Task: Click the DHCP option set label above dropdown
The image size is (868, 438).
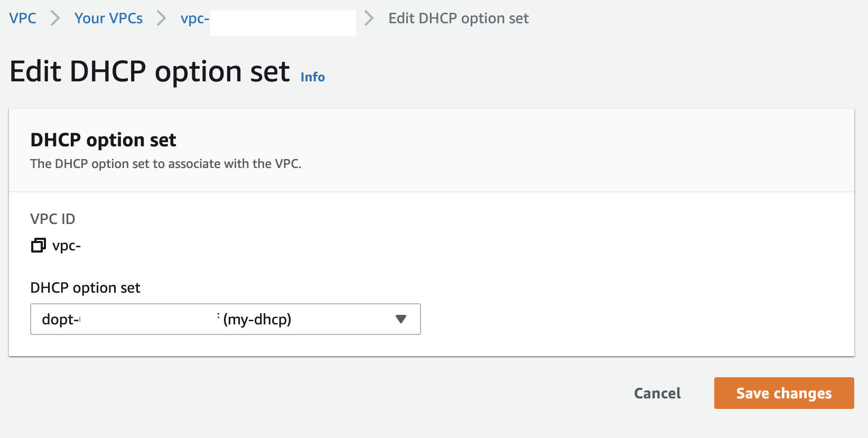Action: 86,288
